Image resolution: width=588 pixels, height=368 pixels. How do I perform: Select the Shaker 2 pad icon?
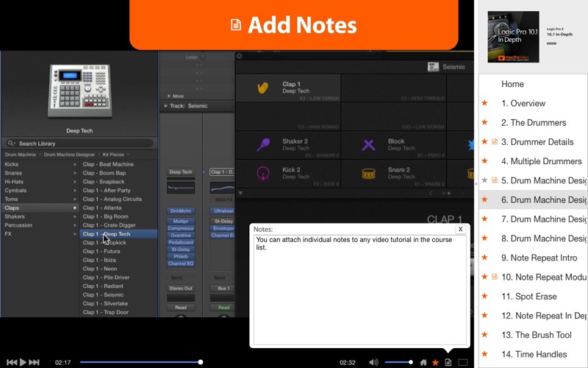click(x=263, y=144)
